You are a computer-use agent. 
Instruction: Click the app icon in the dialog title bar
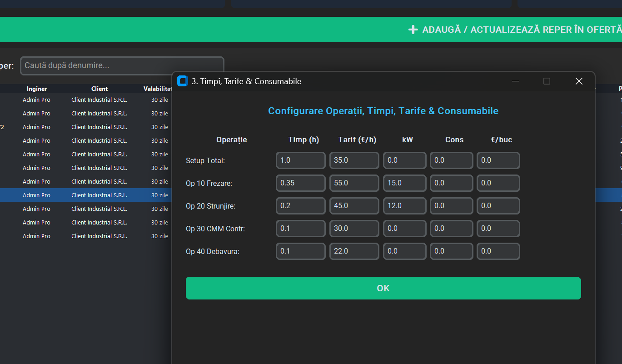[x=182, y=81]
